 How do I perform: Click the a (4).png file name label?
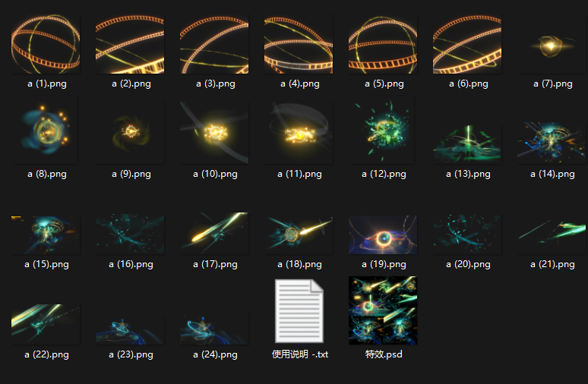pyautogui.click(x=299, y=83)
